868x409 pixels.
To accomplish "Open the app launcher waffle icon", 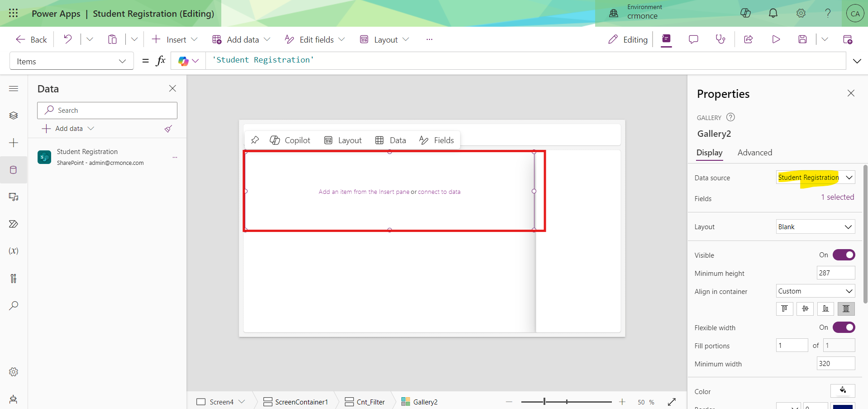I will [13, 13].
